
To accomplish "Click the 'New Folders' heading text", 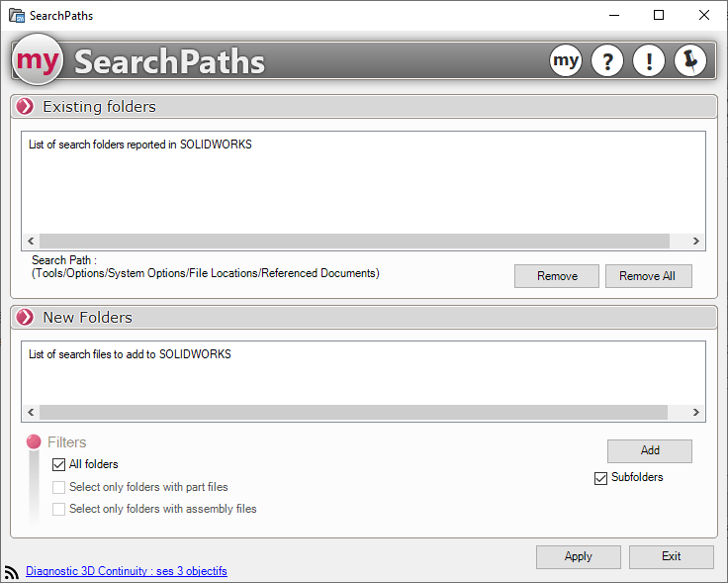I will 88,318.
